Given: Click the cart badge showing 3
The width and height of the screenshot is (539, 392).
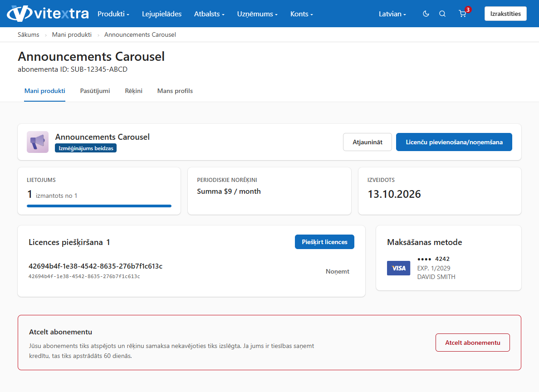Looking at the screenshot, I should tap(468, 10).
